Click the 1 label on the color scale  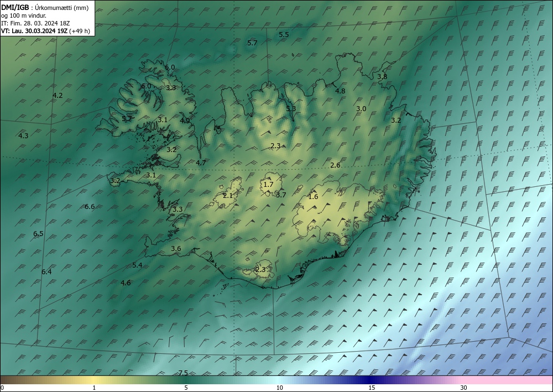coord(94,388)
